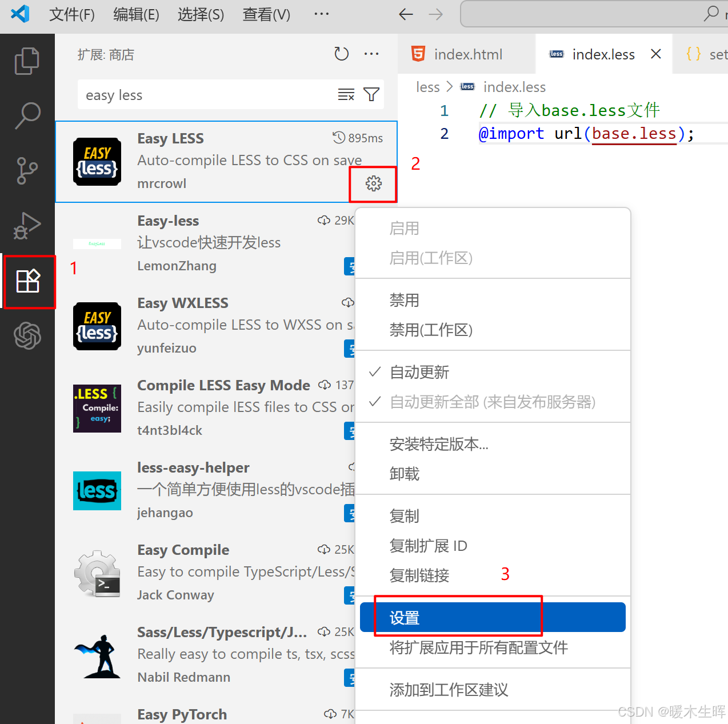This screenshot has width=728, height=724.
Task: Go forward with the right arrow
Action: 435,14
